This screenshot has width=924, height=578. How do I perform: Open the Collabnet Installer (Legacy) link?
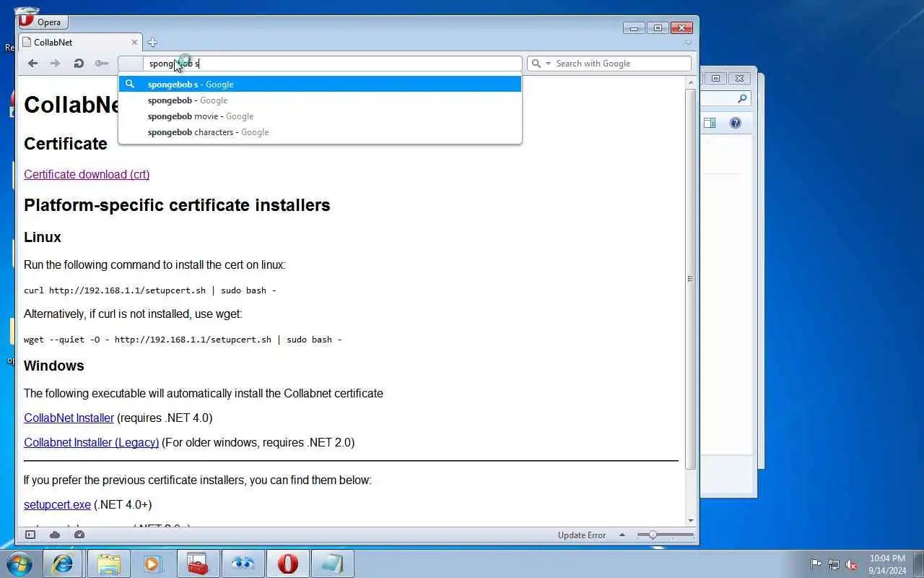click(91, 442)
